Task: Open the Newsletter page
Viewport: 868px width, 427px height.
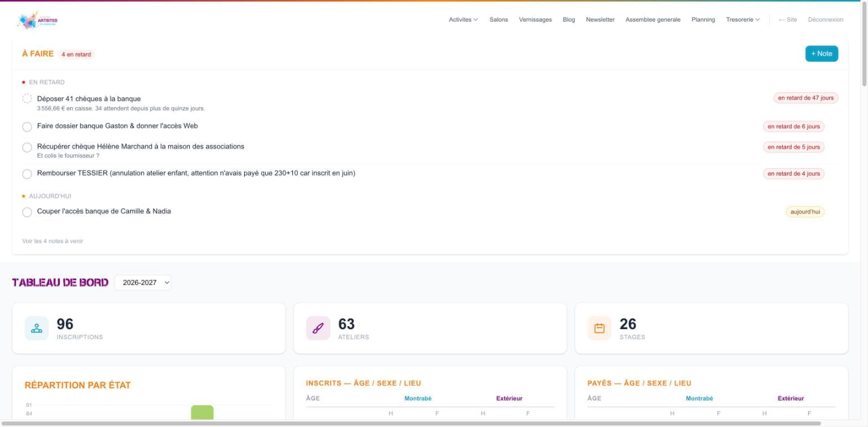Action: (600, 19)
